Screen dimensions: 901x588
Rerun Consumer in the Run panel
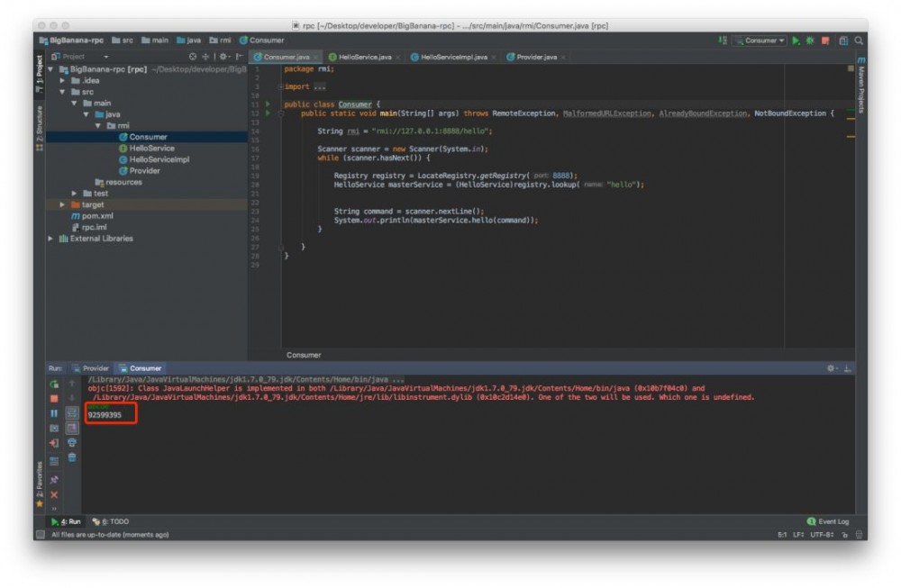(x=54, y=384)
